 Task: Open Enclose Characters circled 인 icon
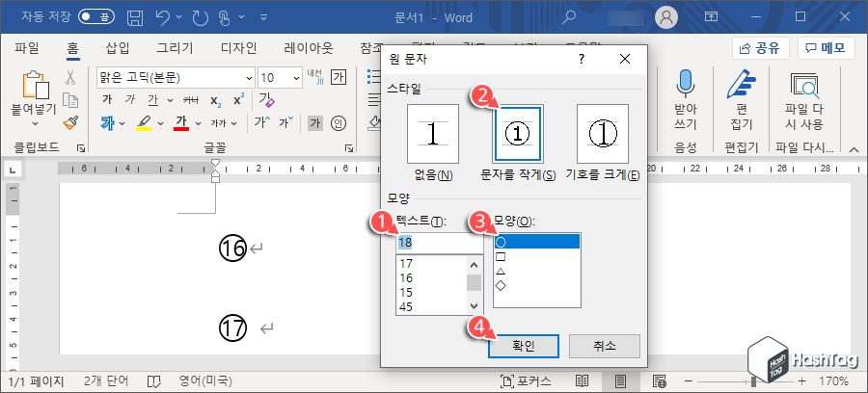click(339, 123)
